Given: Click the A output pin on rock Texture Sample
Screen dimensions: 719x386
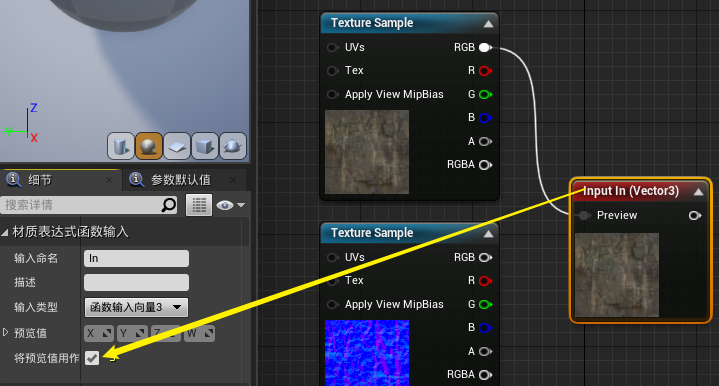Looking at the screenshot, I should (485, 142).
